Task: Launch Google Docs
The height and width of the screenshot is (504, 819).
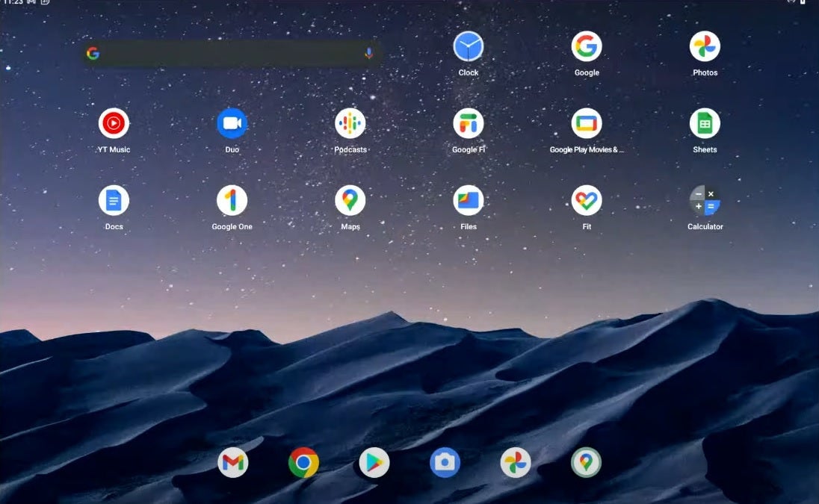Action: [x=114, y=201]
